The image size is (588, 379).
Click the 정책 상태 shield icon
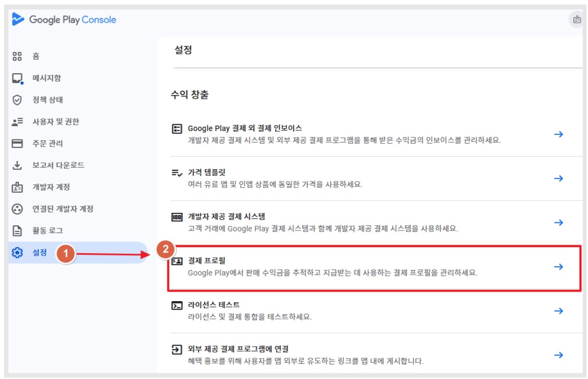point(17,100)
